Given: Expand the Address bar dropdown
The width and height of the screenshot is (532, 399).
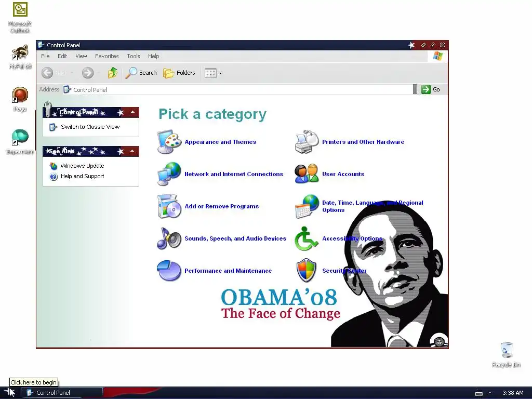Looking at the screenshot, I should (x=415, y=89).
